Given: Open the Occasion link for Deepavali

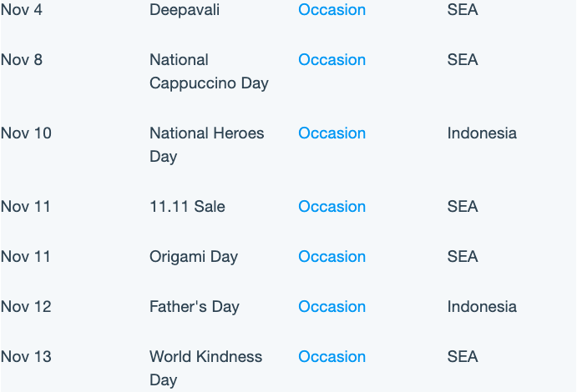Looking at the screenshot, I should tap(332, 9).
